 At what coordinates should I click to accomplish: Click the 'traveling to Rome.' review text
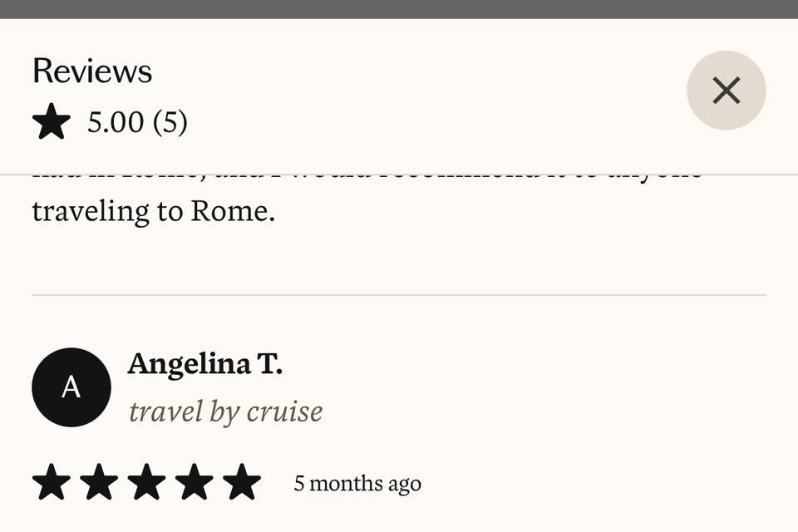154,211
